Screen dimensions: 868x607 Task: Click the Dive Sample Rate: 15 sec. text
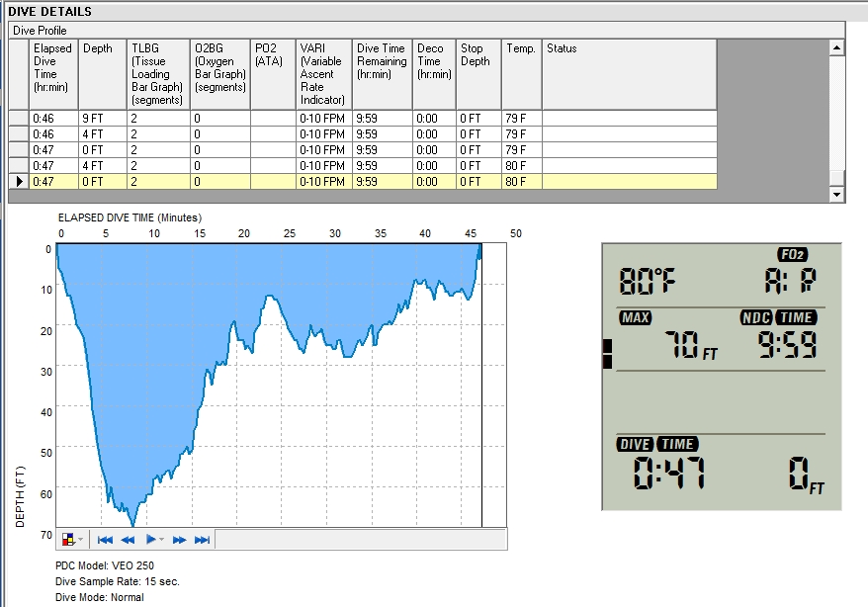(x=118, y=581)
